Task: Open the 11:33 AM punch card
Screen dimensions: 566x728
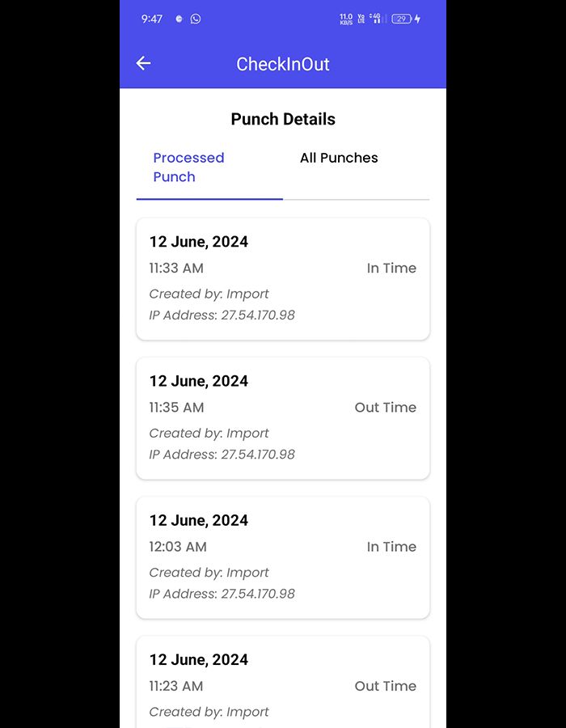Action: click(x=282, y=278)
